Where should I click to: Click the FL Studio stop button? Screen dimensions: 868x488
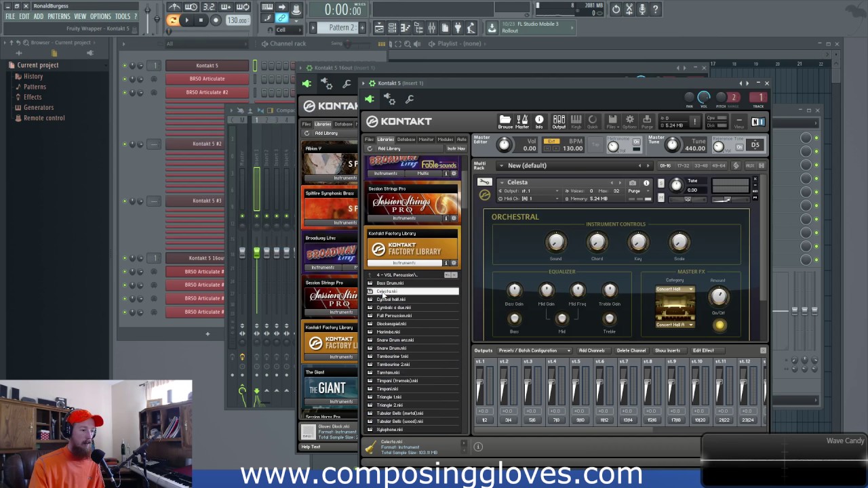coord(201,20)
